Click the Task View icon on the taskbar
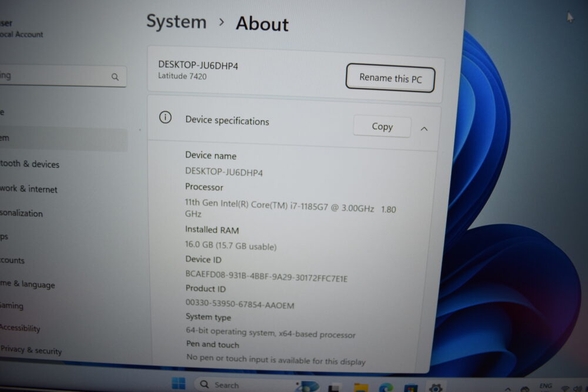Viewport: 588px width, 392px height. [335, 388]
